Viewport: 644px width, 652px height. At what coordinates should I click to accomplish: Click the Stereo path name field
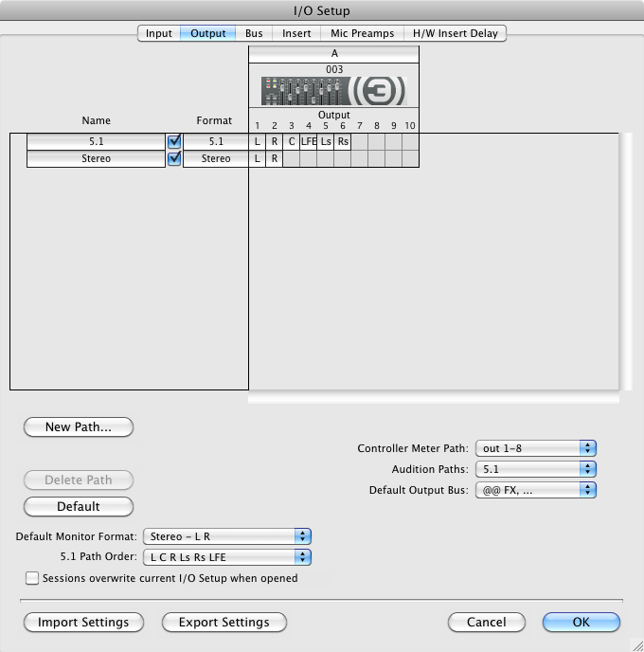96,159
